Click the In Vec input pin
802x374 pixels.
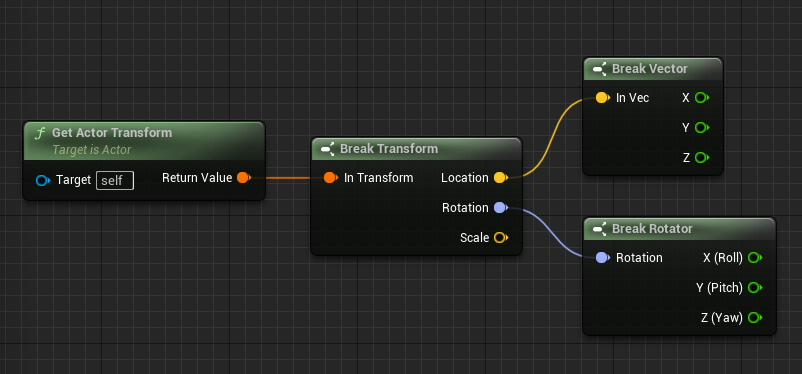(x=603, y=98)
